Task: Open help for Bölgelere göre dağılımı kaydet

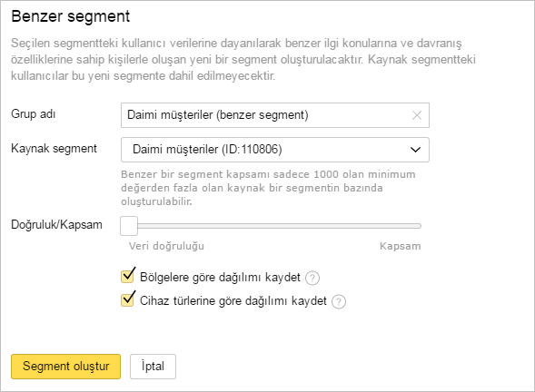Action: pyautogui.click(x=312, y=279)
